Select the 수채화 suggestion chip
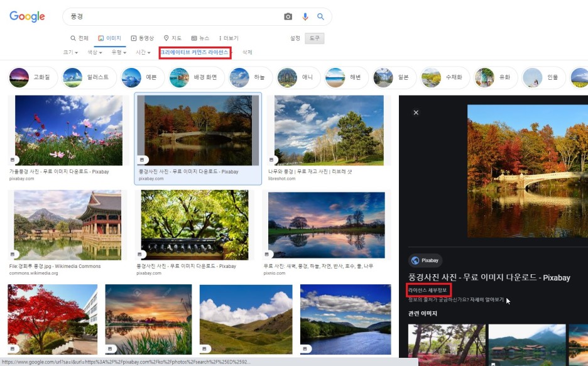Viewport: 588px width, 366px height. 445,77
